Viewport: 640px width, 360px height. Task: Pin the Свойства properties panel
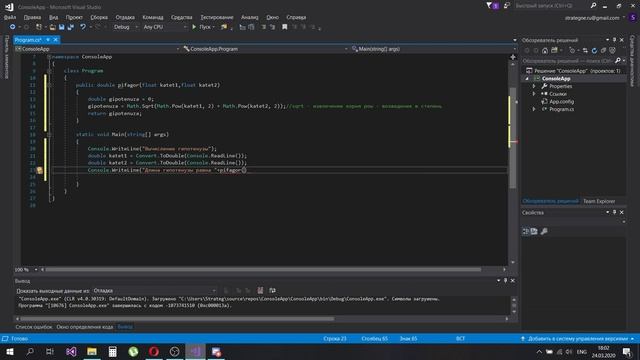[614, 212]
